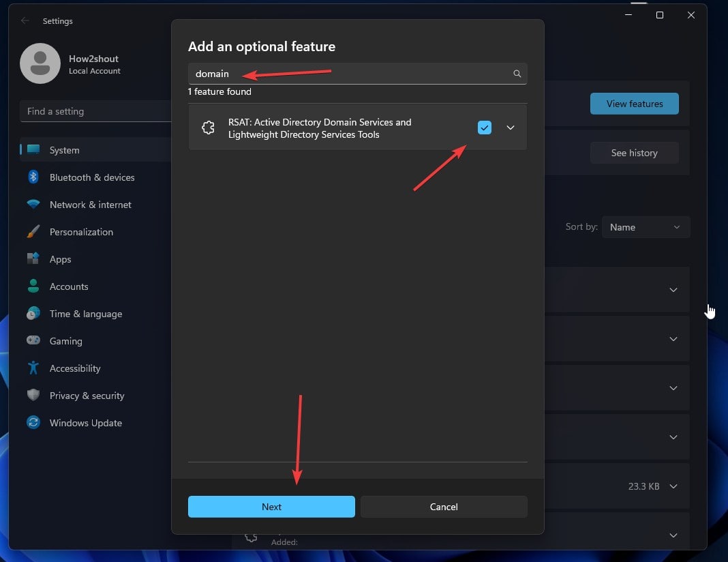Open Bluetooth & devices settings
The image size is (728, 562).
pyautogui.click(x=95, y=177)
